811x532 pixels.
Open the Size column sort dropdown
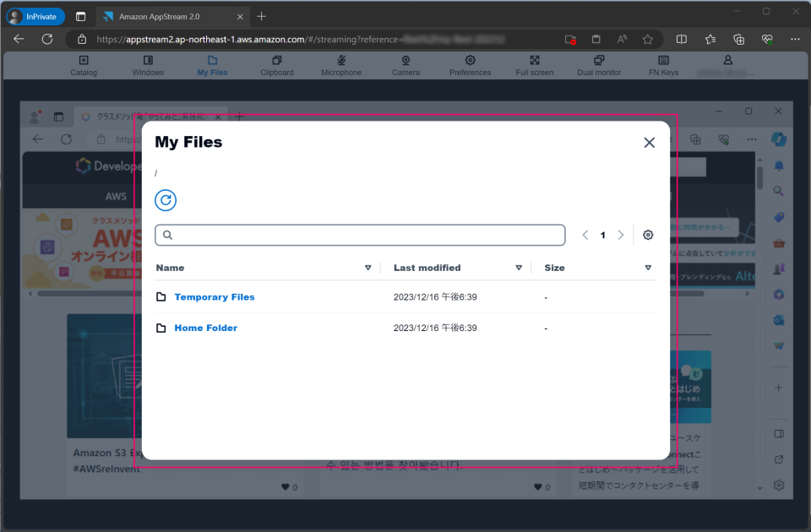(648, 268)
